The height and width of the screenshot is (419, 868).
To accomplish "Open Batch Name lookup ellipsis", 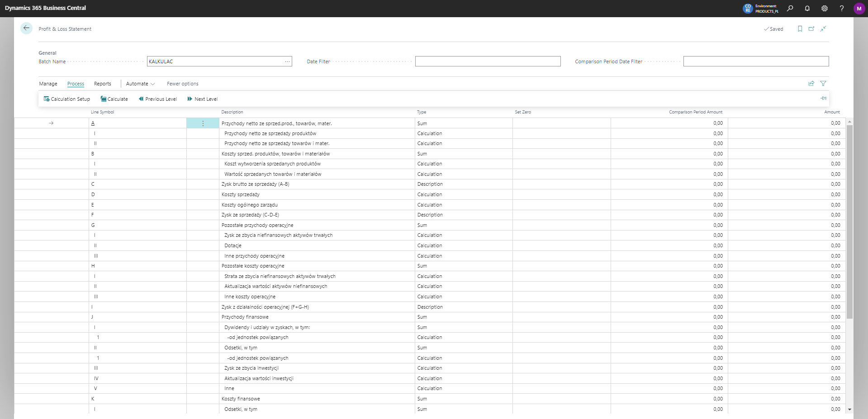I will pos(287,61).
